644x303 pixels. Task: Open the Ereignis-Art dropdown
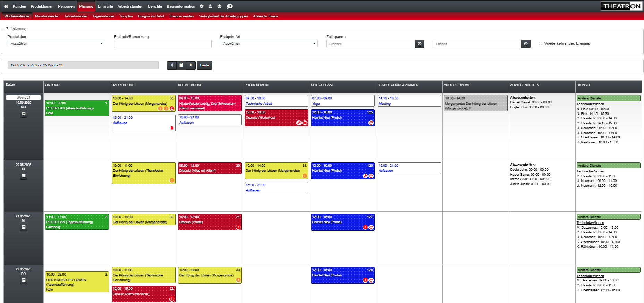tap(269, 44)
